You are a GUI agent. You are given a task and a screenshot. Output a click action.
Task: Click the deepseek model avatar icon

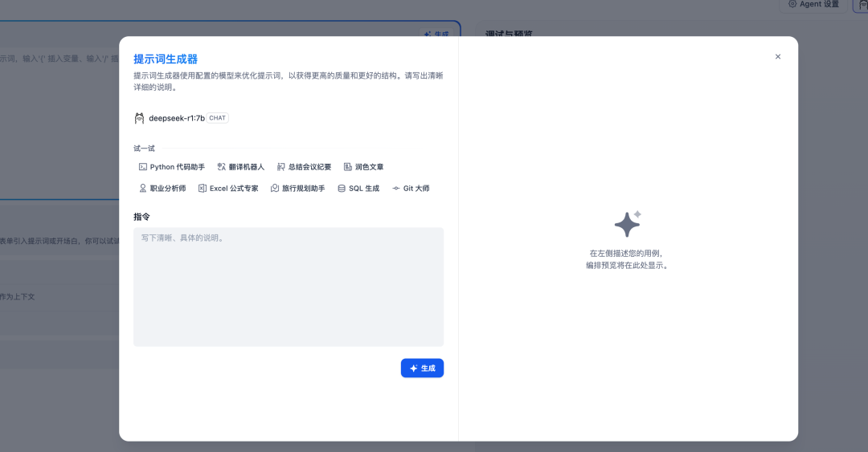click(140, 118)
